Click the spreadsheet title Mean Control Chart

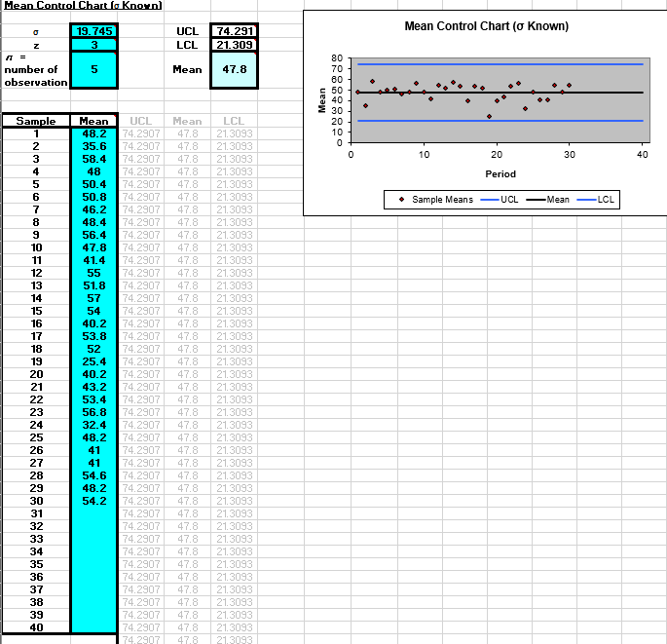[x=83, y=5]
